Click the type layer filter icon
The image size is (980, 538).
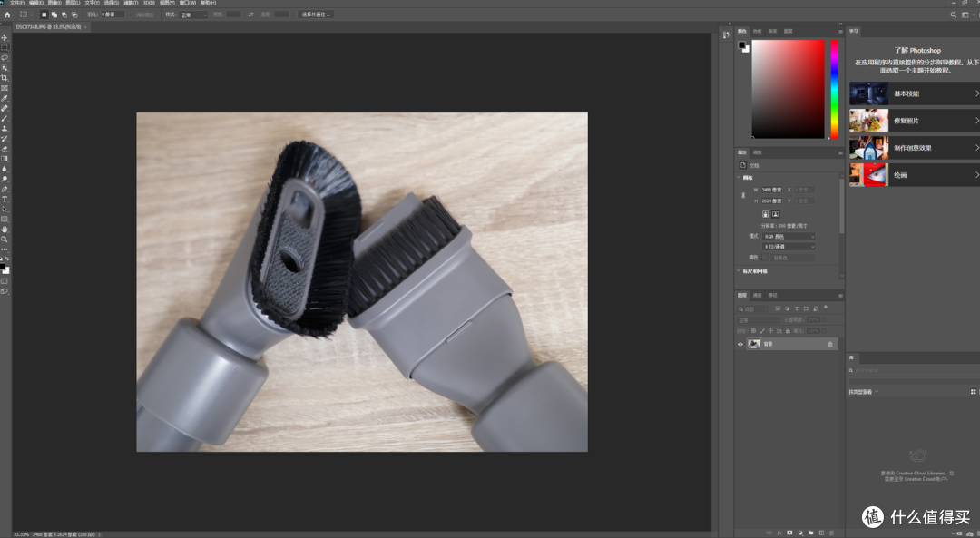[797, 308]
